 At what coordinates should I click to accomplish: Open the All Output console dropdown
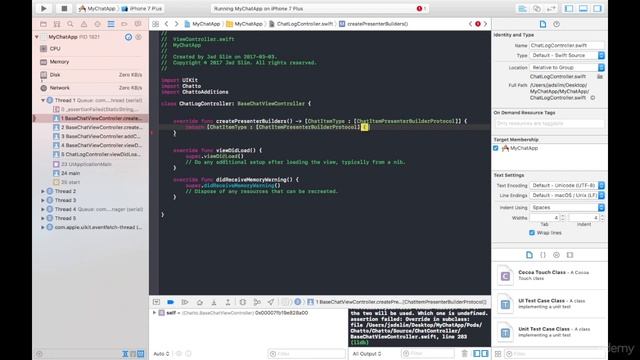point(367,353)
